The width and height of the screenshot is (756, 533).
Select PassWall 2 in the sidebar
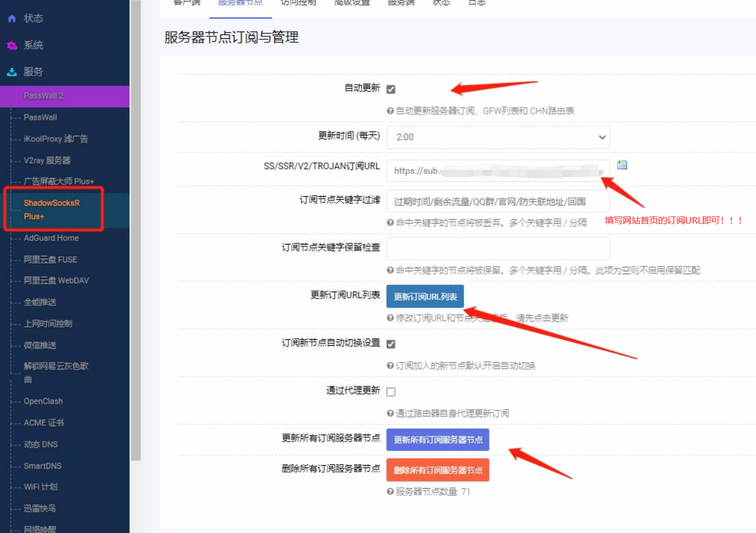43,96
